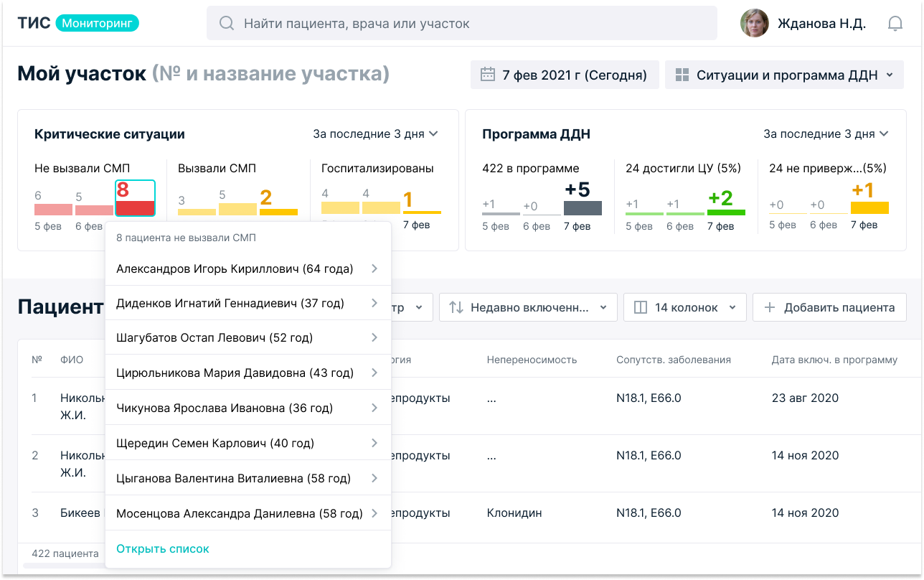
Task: Open the Недавно включенн... sorting dropdown
Action: 528,307
